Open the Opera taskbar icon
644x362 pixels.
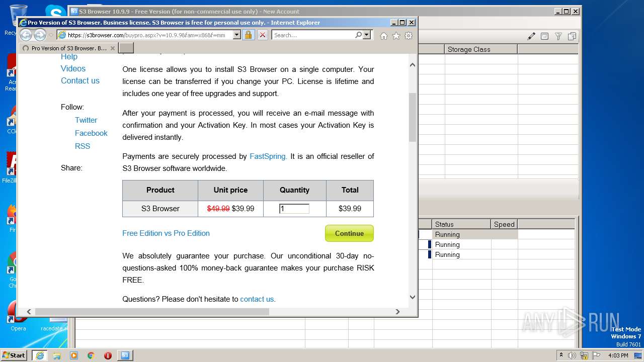click(x=108, y=355)
